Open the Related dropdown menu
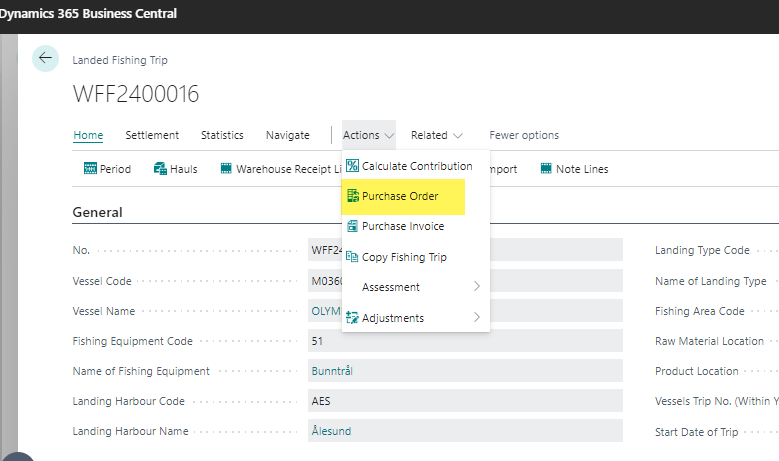Screen dimensions: 779x461 (436, 135)
